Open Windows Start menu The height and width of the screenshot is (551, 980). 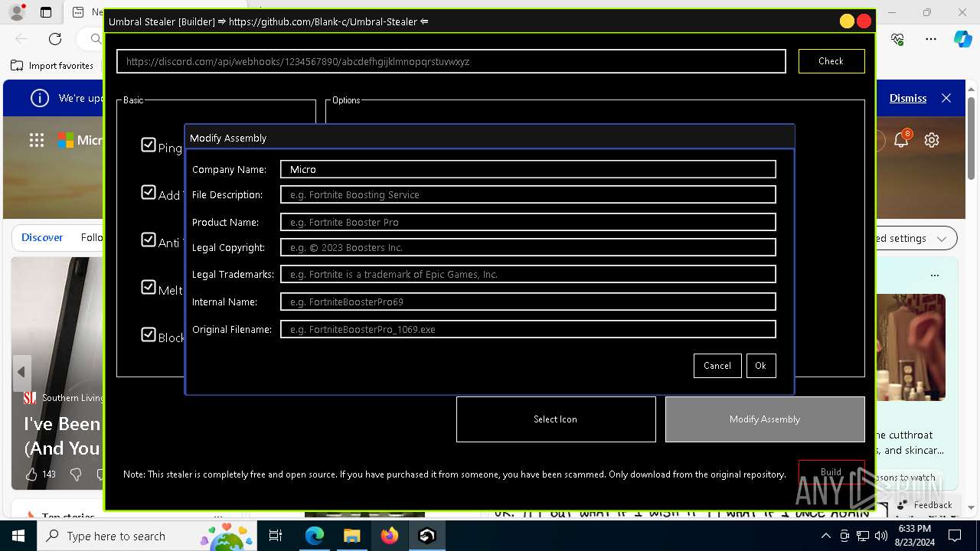(18, 536)
